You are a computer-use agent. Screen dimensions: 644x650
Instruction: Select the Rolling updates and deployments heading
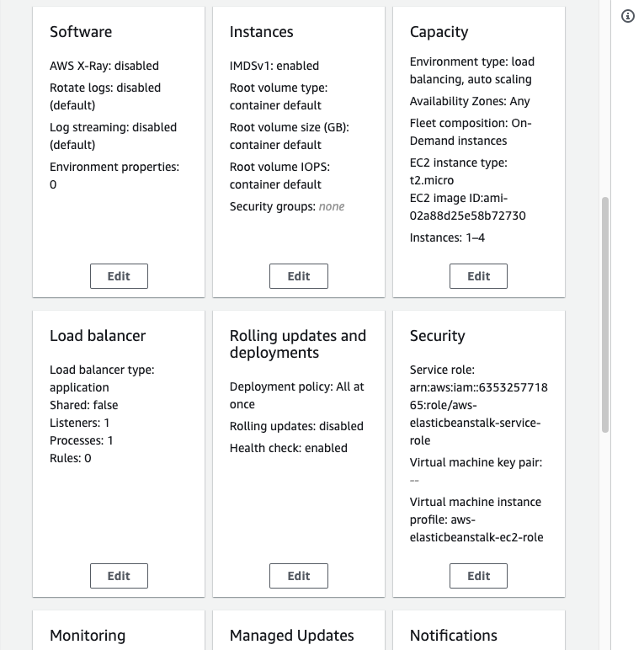298,344
